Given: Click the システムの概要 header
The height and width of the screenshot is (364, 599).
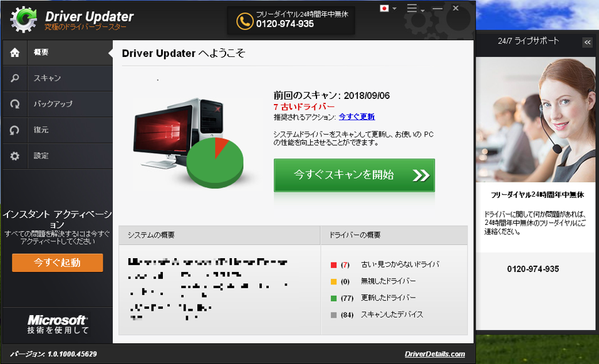Looking at the screenshot, I should [x=151, y=235].
